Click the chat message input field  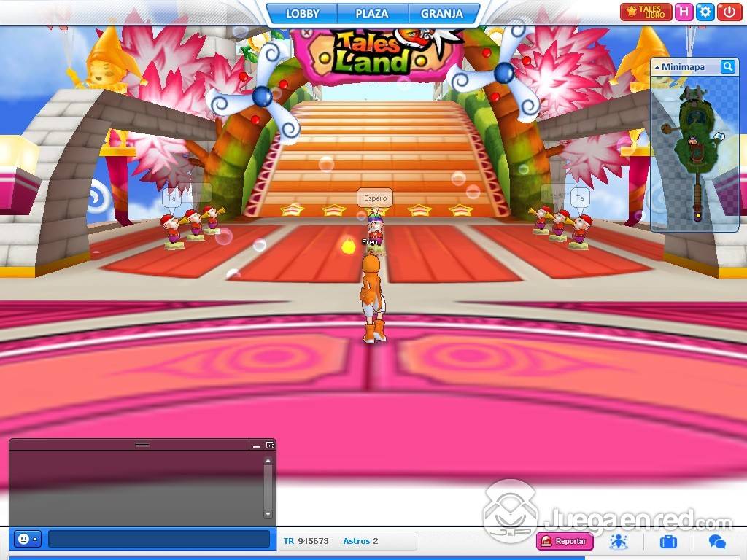click(159, 540)
